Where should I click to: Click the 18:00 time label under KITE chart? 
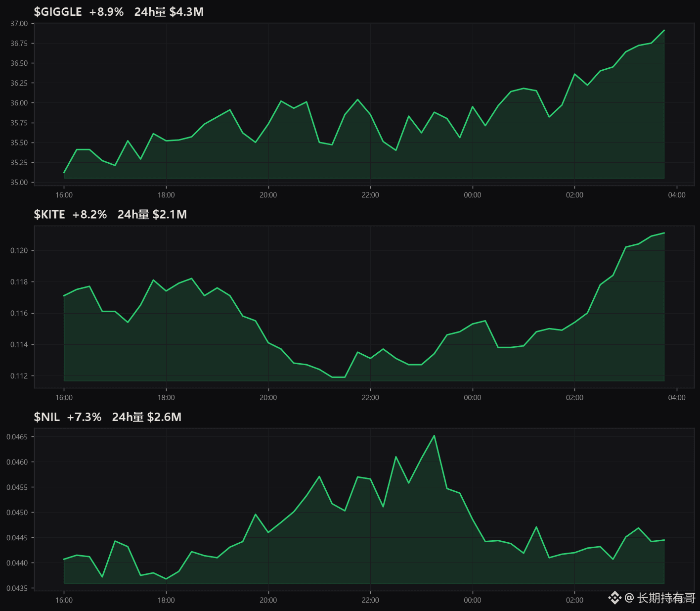pyautogui.click(x=166, y=397)
